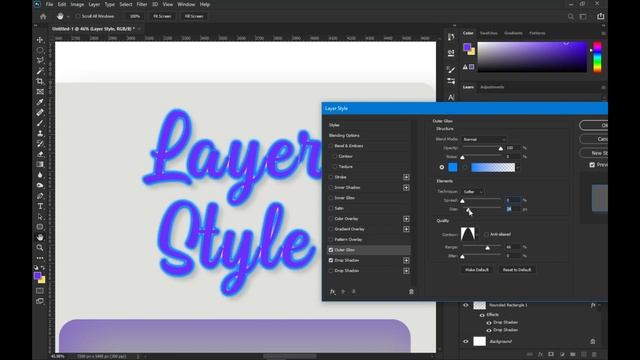The height and width of the screenshot is (360, 640).
Task: Select the Blur tool
Action: 40,175
